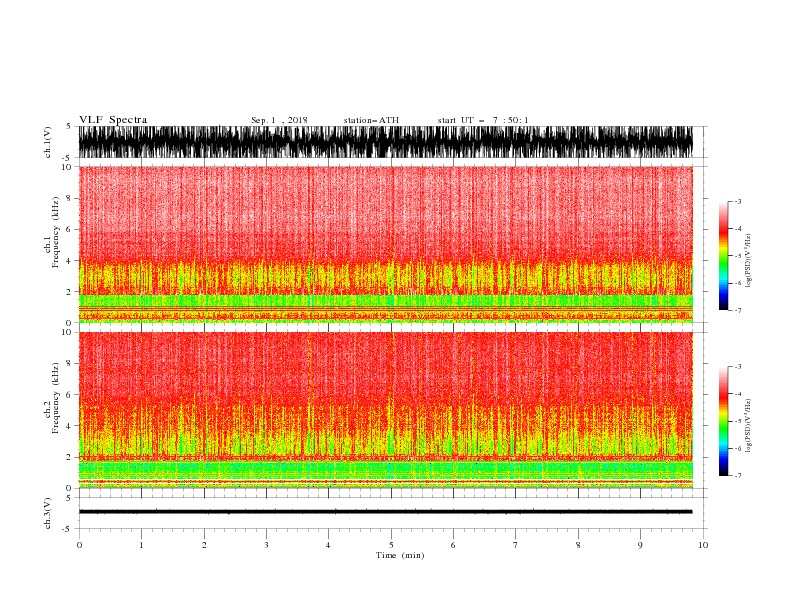Click the "Time (min)" axis title

coord(400,555)
